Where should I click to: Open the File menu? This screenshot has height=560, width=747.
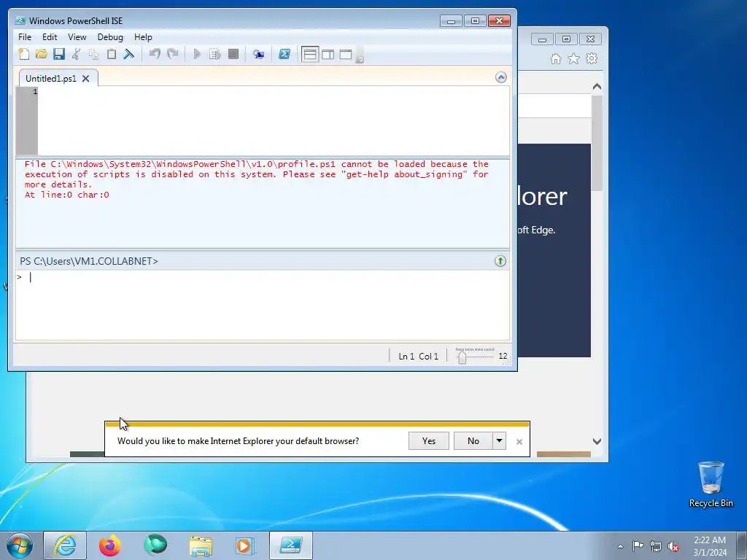25,37
